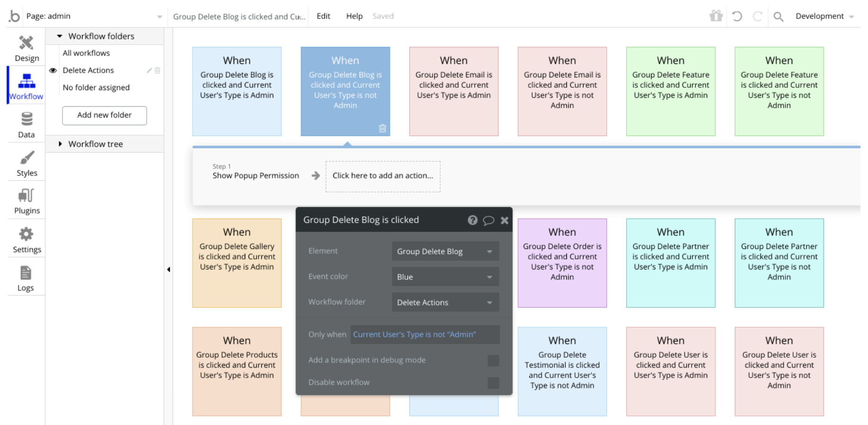Open the Logs document icon

tap(26, 273)
